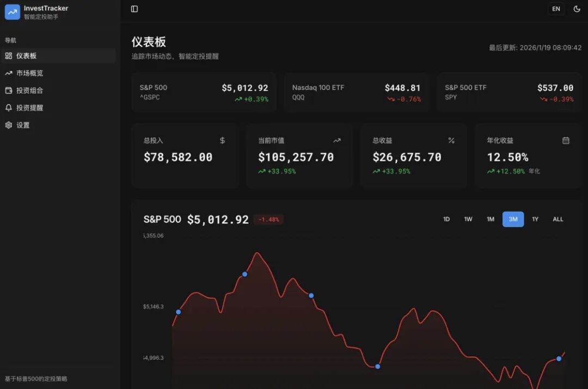
Task: Open dashboard via the grid icon beside 仪表板
Action: pyautogui.click(x=10, y=55)
